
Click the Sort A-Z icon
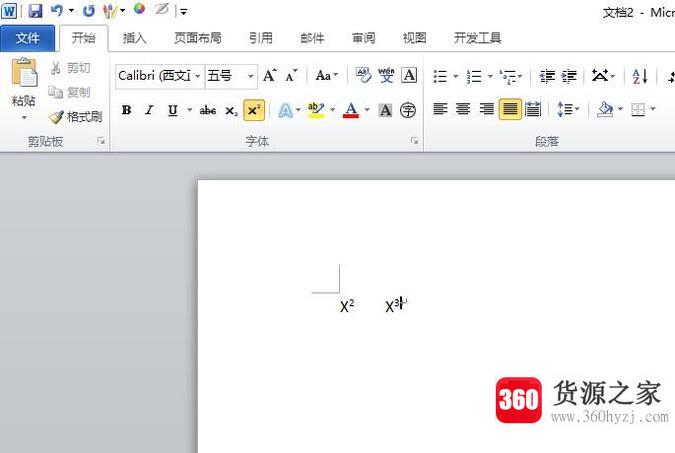(x=640, y=76)
